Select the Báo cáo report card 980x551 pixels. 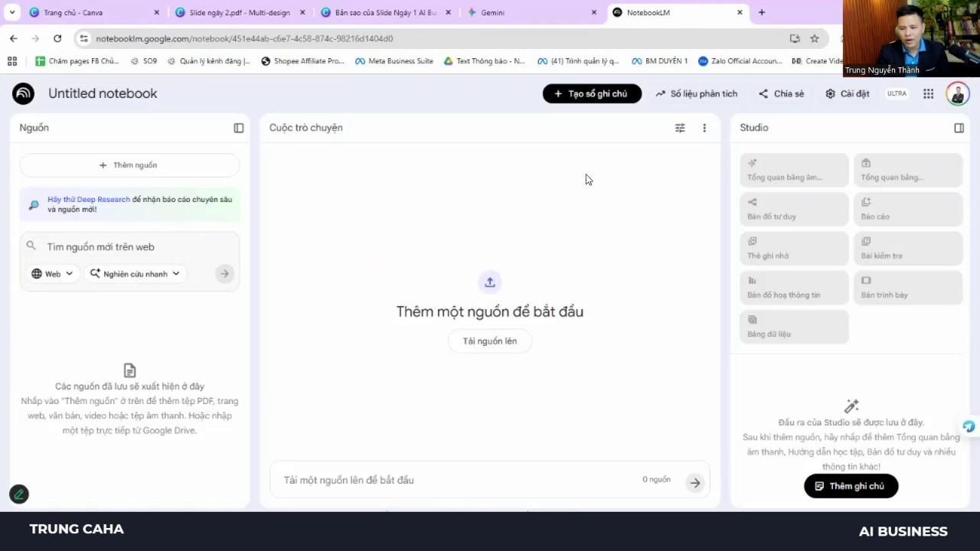point(908,209)
